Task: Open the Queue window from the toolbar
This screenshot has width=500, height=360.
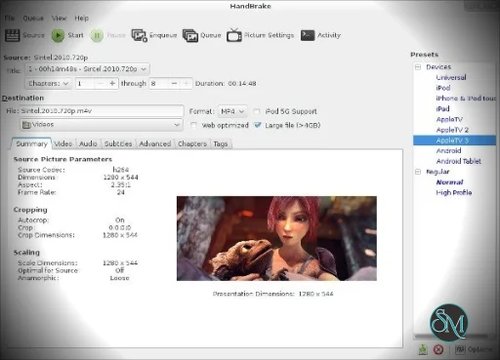Action: point(202,35)
